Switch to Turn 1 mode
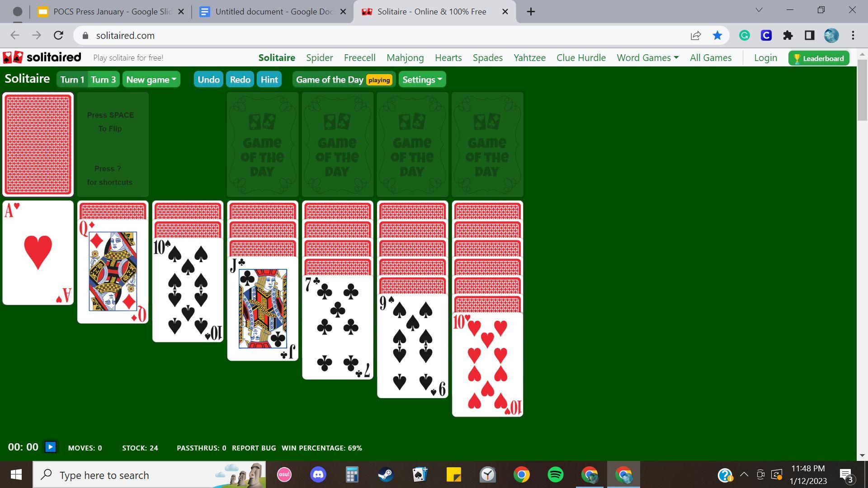Screen dimensions: 868x488 tap(72, 80)
